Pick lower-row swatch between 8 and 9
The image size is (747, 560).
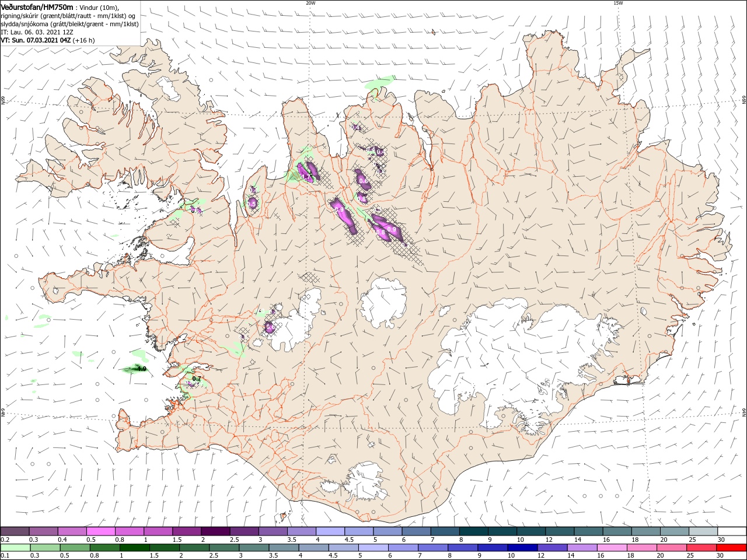(x=463, y=548)
